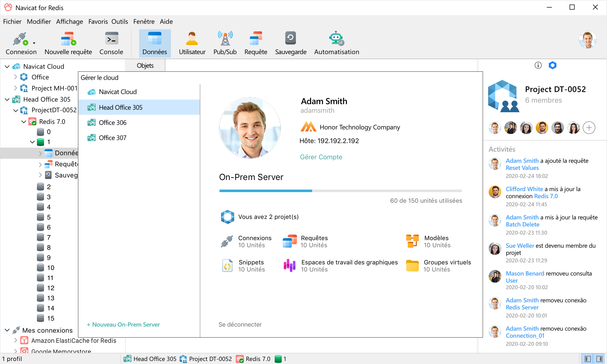
Task: Open the Affichage menu
Action: click(70, 22)
